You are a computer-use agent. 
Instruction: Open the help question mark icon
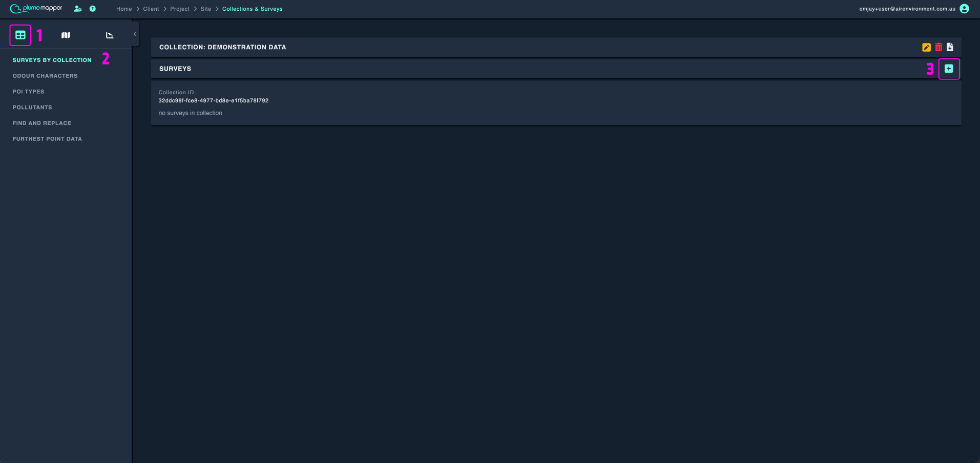93,9
